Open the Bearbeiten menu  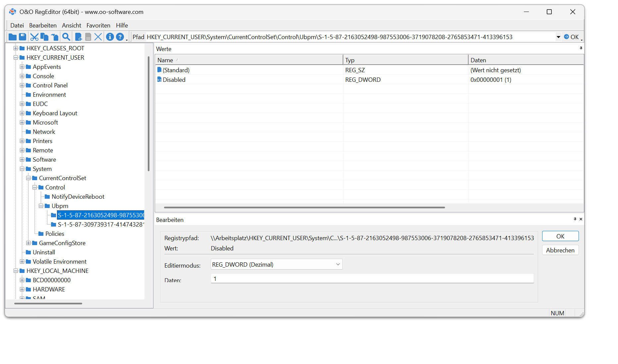(x=43, y=25)
